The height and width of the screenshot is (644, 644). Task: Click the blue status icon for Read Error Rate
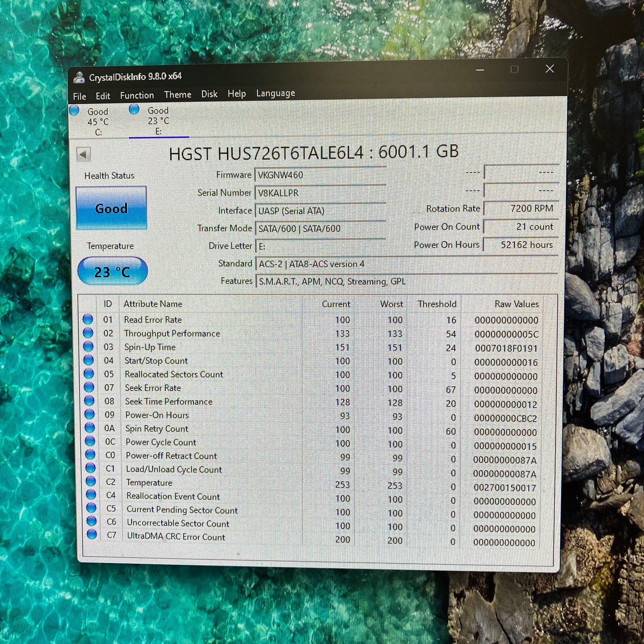[88, 319]
